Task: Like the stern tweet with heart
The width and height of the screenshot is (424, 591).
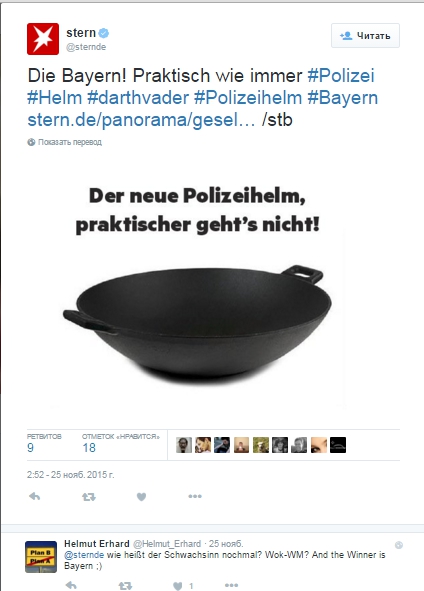Action: tap(141, 497)
